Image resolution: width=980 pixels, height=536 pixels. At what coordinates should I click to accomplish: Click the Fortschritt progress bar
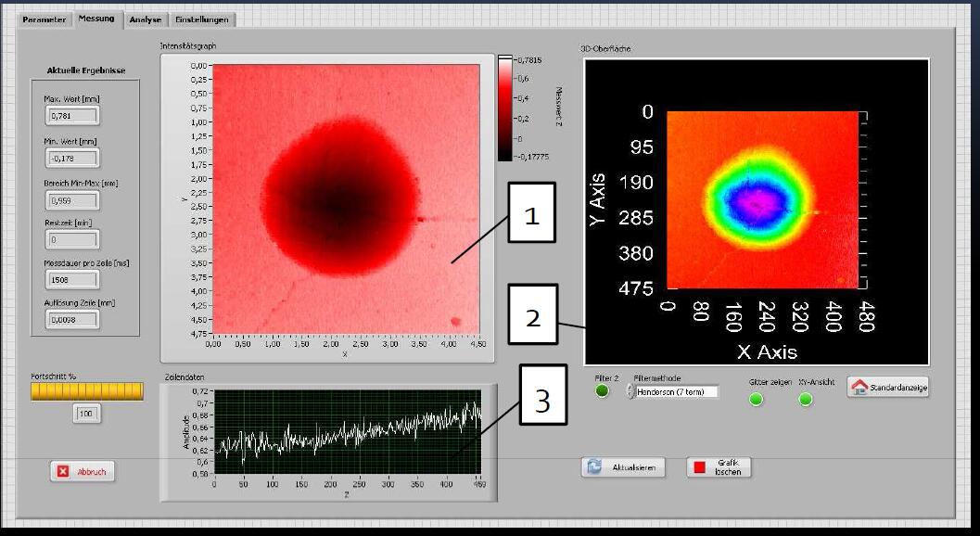click(x=87, y=392)
